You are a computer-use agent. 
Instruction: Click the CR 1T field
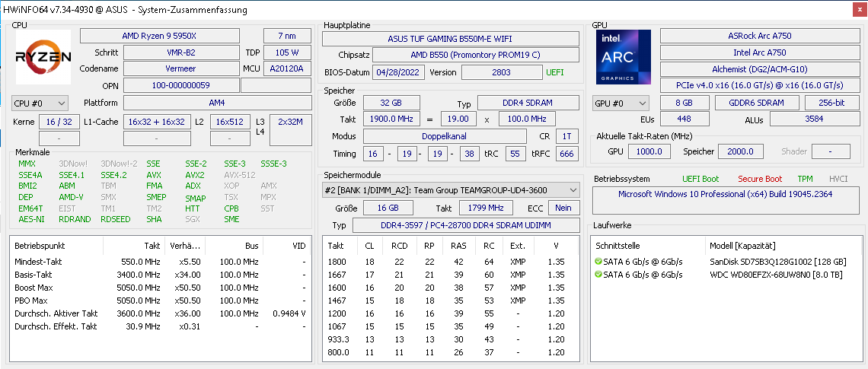coord(566,136)
